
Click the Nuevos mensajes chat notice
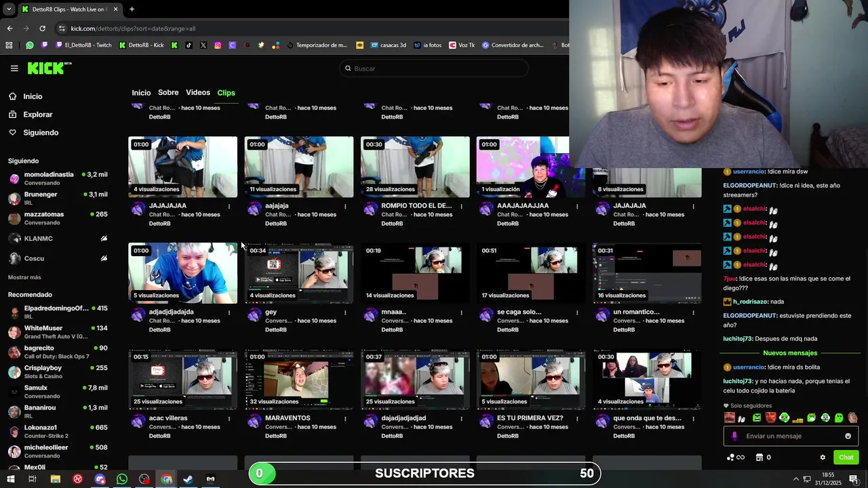coord(790,353)
